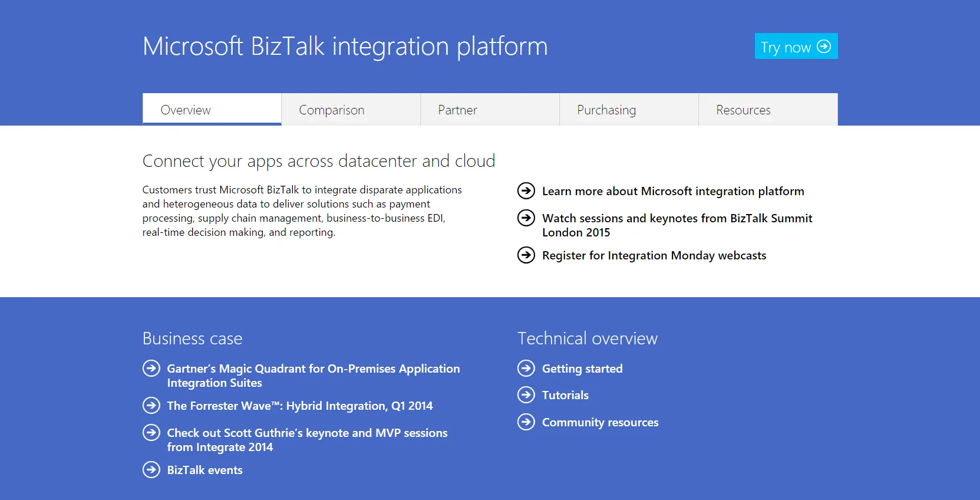The height and width of the screenshot is (500, 980).
Task: Open the Partner tab
Action: point(490,110)
